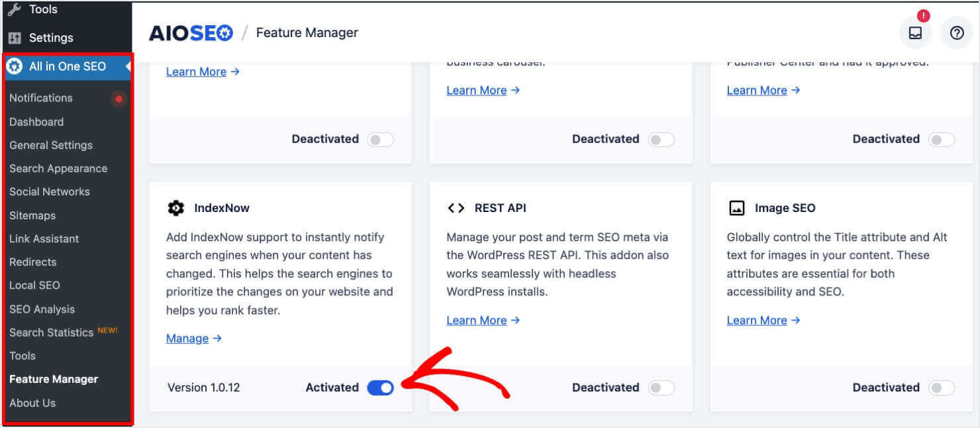Click the REST API code brackets icon
The width and height of the screenshot is (980, 428).
tap(456, 207)
